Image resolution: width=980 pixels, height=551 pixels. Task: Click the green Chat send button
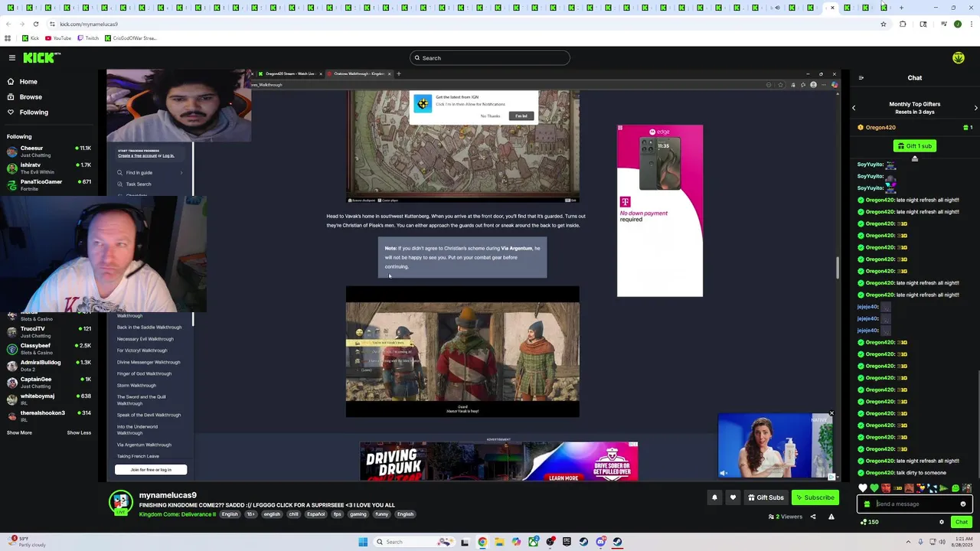pos(962,522)
